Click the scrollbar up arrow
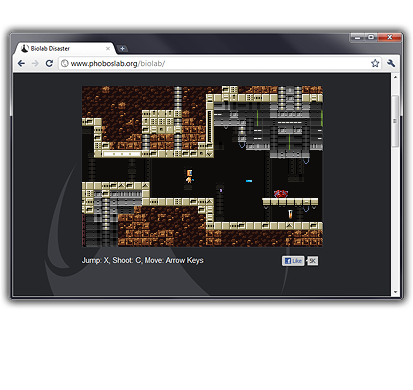Image resolution: width=413 pixels, height=390 pixels. [395, 77]
